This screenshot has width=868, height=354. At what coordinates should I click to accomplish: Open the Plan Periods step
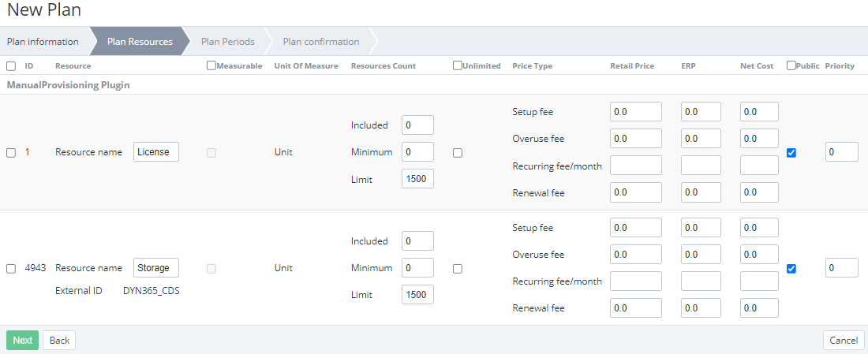(x=227, y=42)
